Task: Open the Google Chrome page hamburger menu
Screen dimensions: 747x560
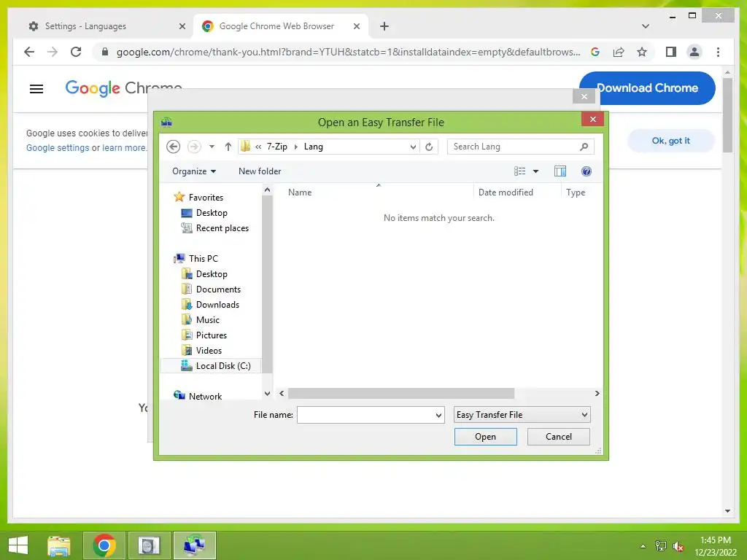Action: pos(36,88)
